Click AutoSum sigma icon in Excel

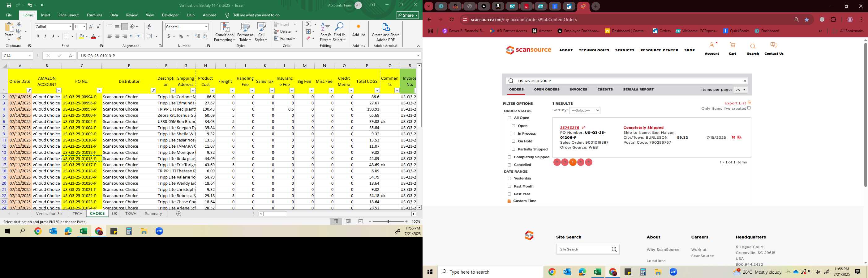308,24
